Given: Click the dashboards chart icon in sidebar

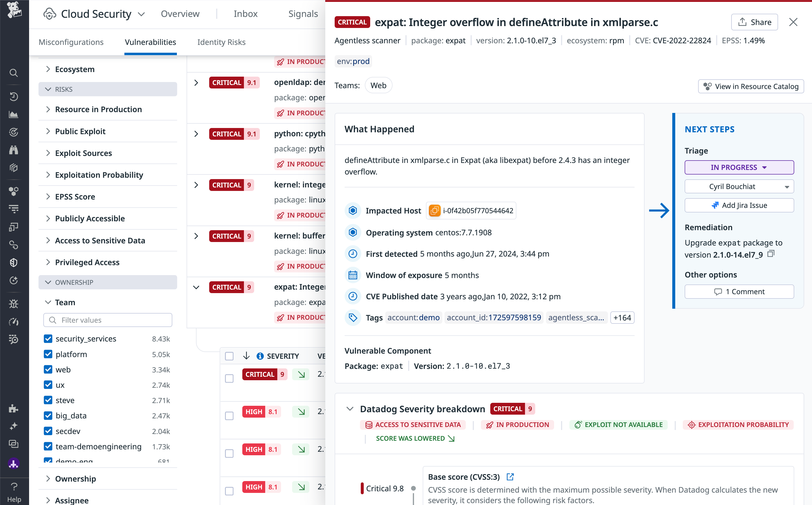Looking at the screenshot, I should (x=14, y=114).
